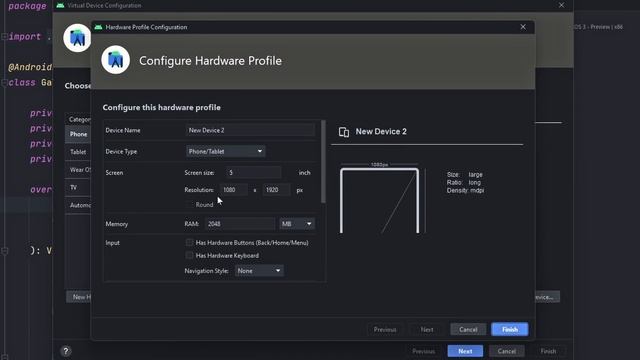
Task: Check Has Hardware Keyboard option
Action: 189,256
